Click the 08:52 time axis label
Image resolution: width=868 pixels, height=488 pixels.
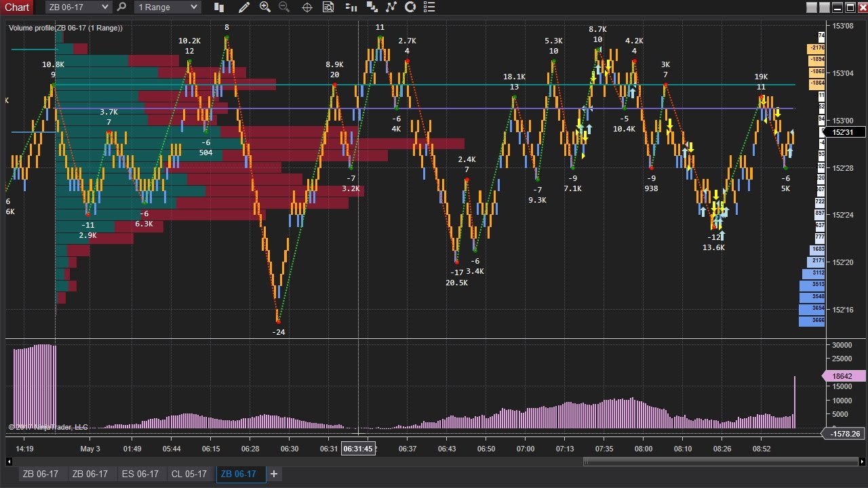(762, 449)
